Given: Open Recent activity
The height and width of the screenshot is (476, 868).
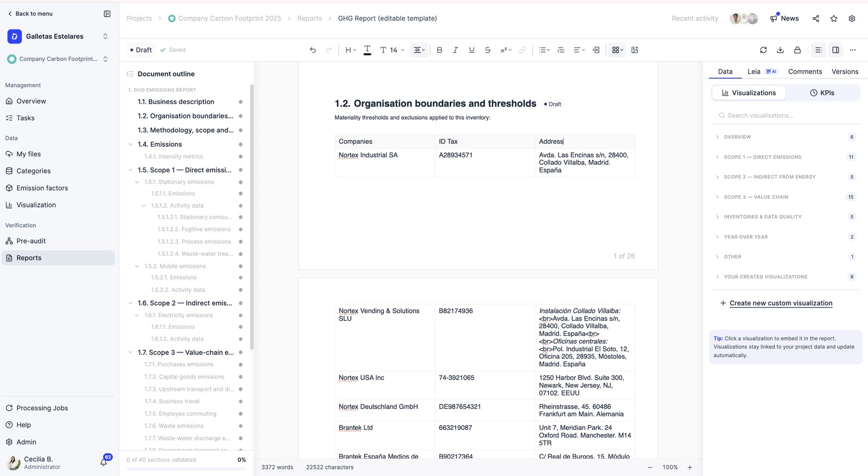Looking at the screenshot, I should pos(695,18).
